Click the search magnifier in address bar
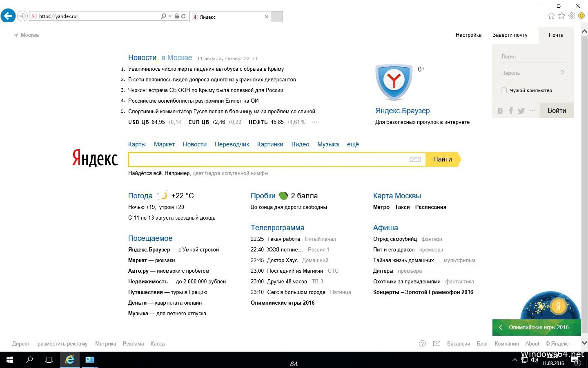The width and height of the screenshot is (588, 368). click(164, 16)
